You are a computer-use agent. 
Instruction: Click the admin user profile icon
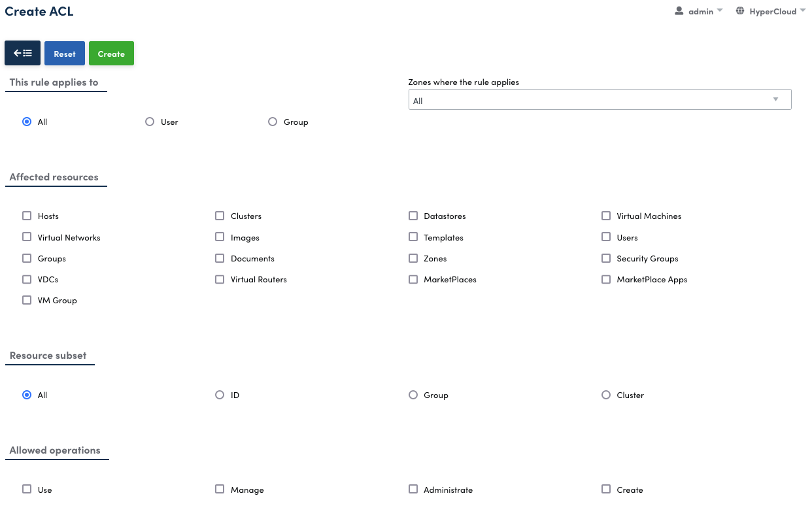click(x=679, y=11)
